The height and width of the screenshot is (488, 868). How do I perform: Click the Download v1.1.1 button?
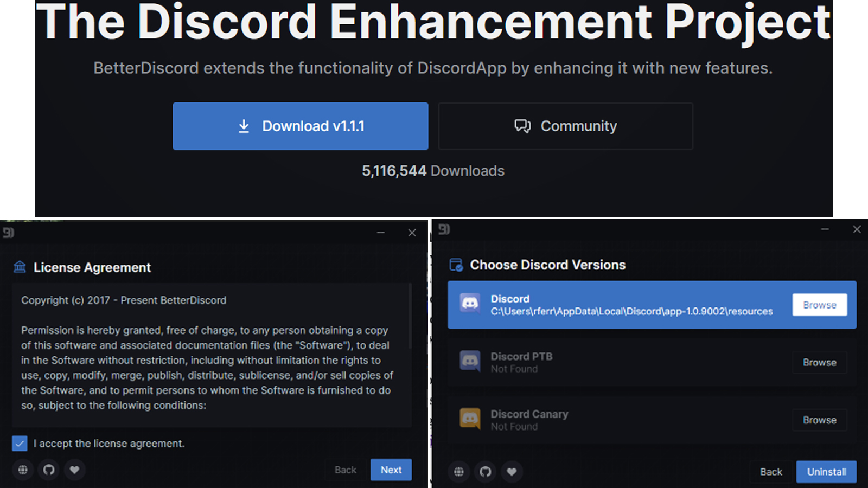point(301,126)
